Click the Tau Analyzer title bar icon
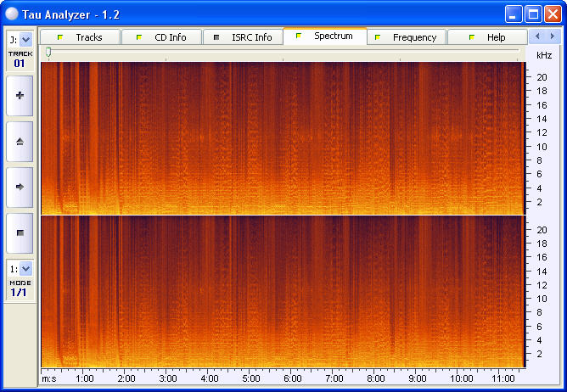 (11, 14)
